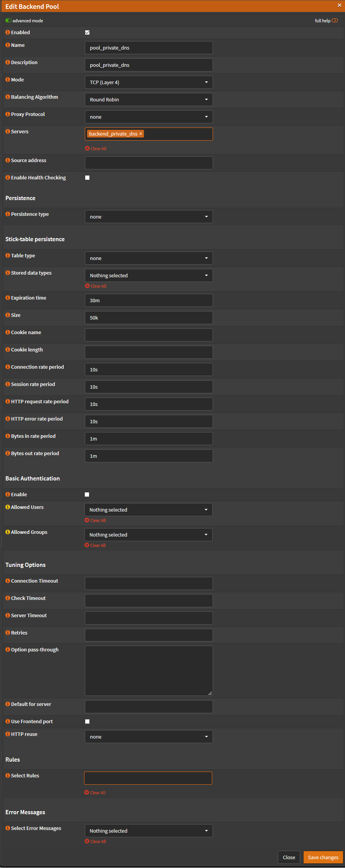Screen dimensions: 345x868
Task: Open the Mode dropdown showing TCP (Layer 4)
Action: [x=149, y=82]
